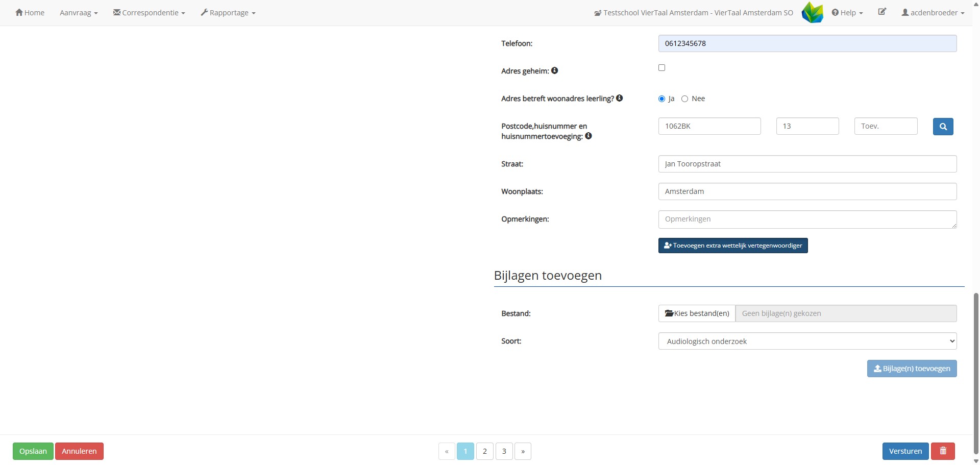Click the previous page « button
980x465 pixels.
[447, 451]
